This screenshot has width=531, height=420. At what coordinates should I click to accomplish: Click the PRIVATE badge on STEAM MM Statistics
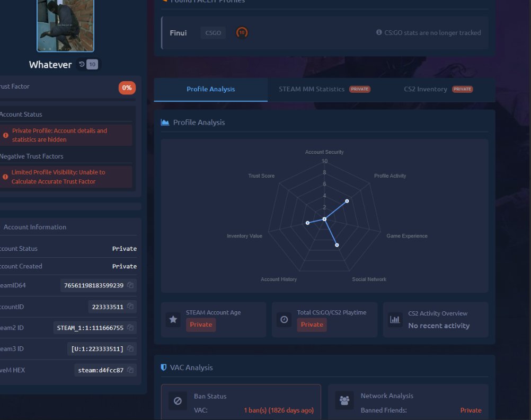click(360, 89)
